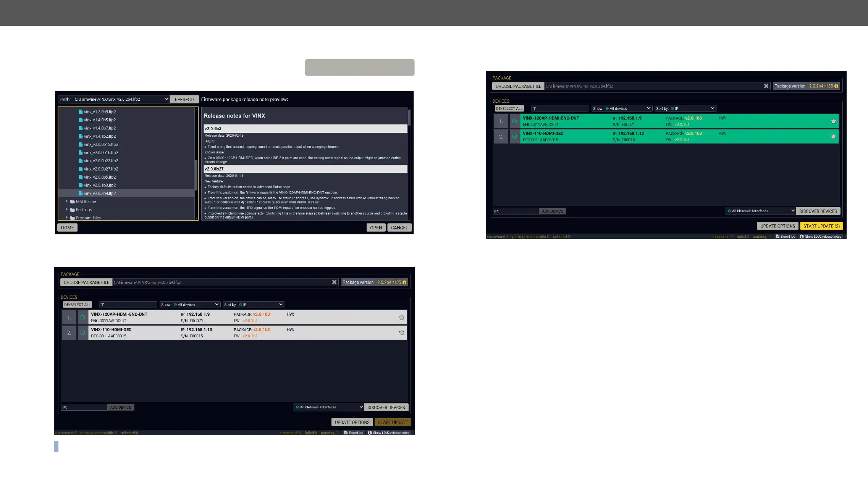Expand the PerfLogs folder
Viewport: 868px width, 487px height.
pos(66,210)
